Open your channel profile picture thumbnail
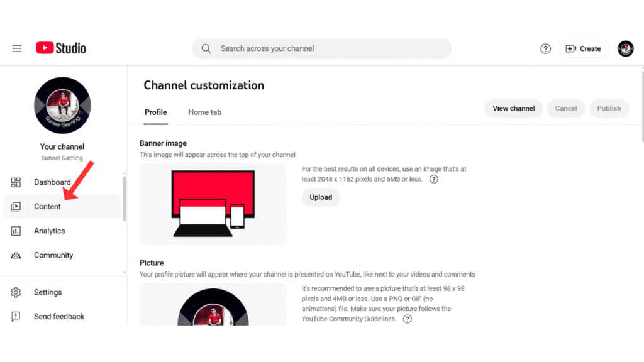Image resolution: width=644 pixels, height=362 pixels. click(x=62, y=105)
